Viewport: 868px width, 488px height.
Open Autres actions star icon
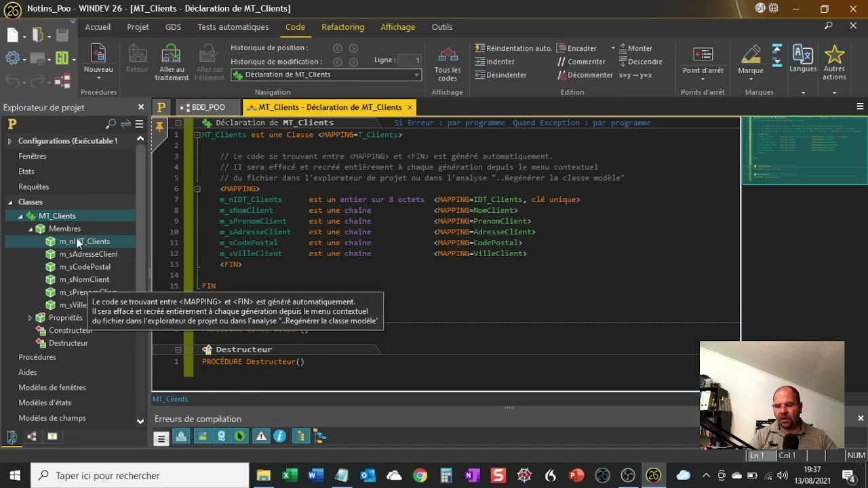click(x=834, y=54)
